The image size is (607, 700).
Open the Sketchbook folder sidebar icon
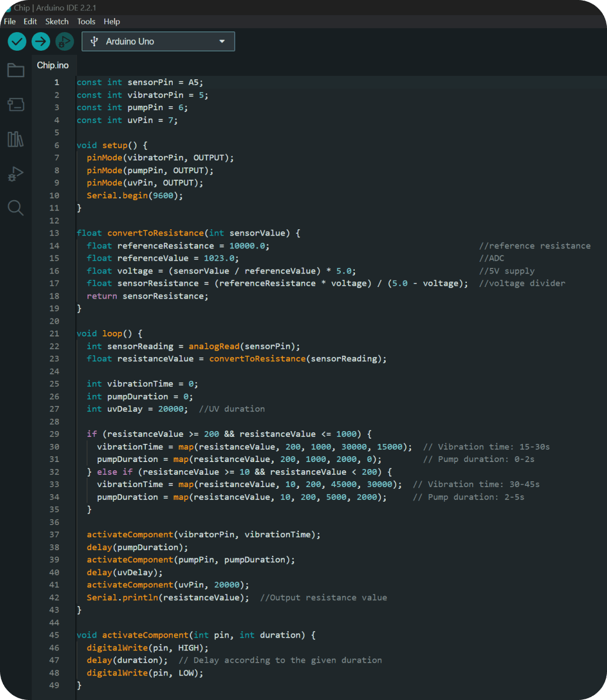(x=16, y=71)
